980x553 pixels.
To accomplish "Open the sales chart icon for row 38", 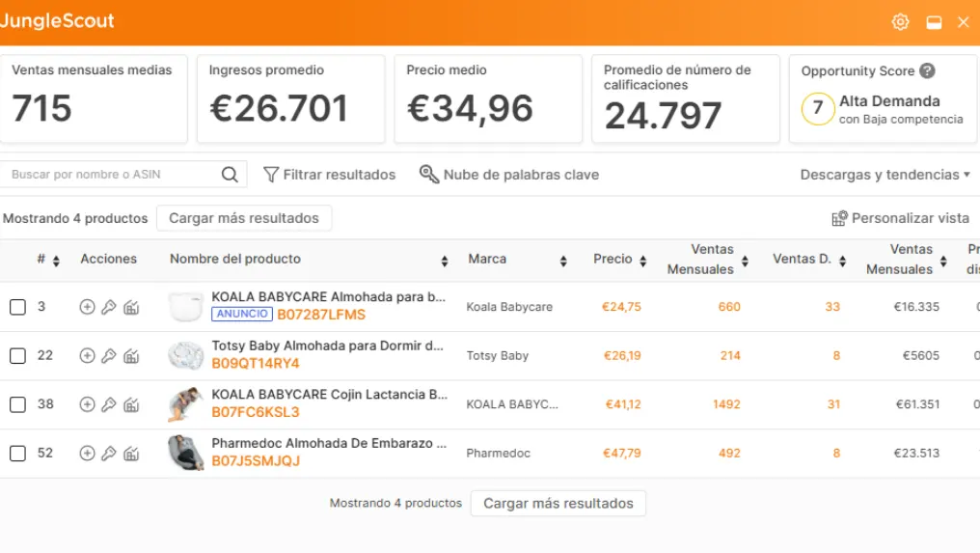I will click(131, 404).
